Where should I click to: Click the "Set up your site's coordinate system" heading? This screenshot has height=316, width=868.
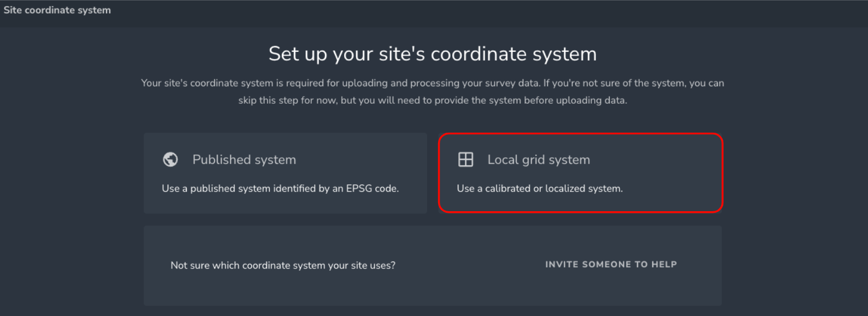433,54
